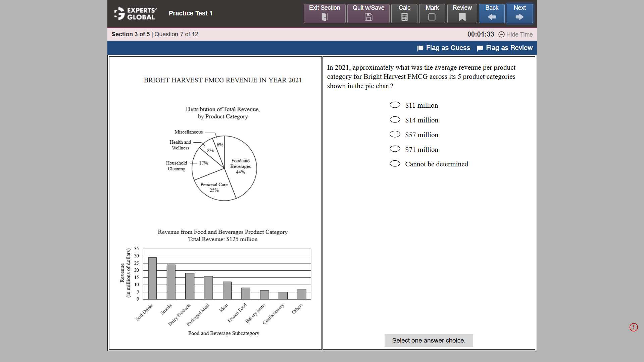Toggle Flag as Review for this question

click(504, 48)
